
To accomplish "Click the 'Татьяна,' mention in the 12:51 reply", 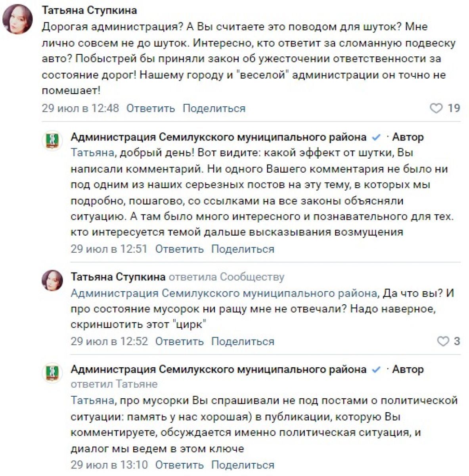I will click(93, 153).
